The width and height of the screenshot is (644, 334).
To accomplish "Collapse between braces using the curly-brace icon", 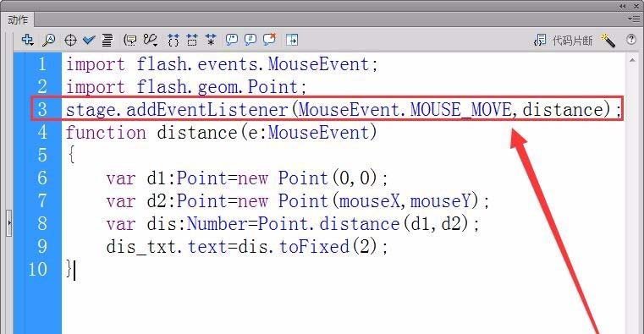I will pyautogui.click(x=173, y=40).
